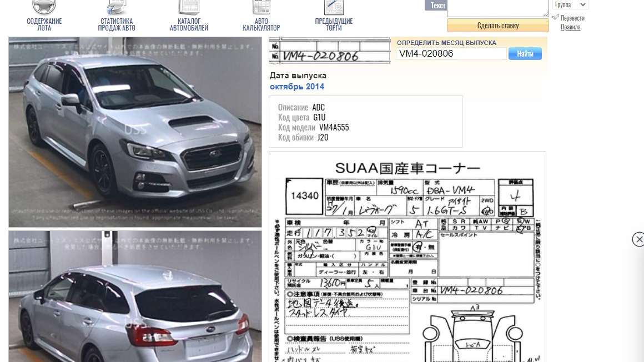Open the auction sheet image

tap(407, 257)
